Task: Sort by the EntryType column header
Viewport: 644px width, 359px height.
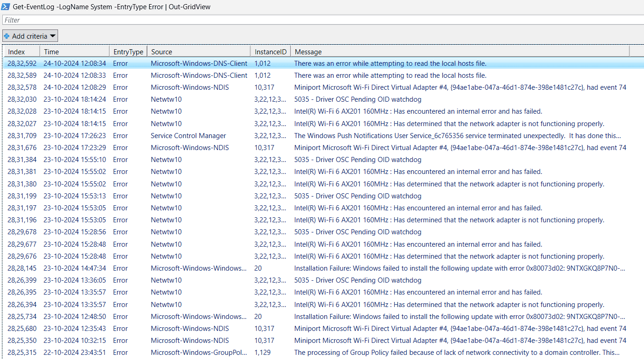Action: tap(128, 52)
